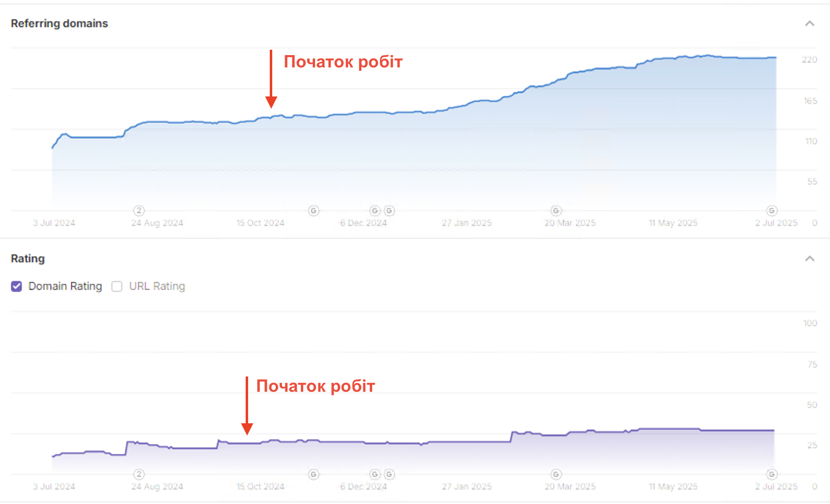Click '24 Aug 2024' date in Referring domains chart
The height and width of the screenshot is (504, 830).
(157, 223)
